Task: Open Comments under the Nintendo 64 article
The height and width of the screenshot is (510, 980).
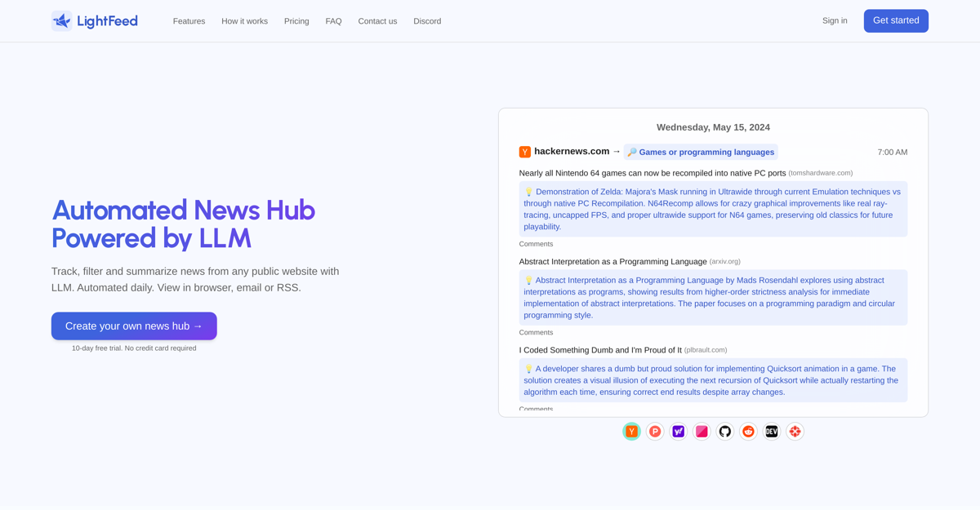Action: pyautogui.click(x=536, y=244)
